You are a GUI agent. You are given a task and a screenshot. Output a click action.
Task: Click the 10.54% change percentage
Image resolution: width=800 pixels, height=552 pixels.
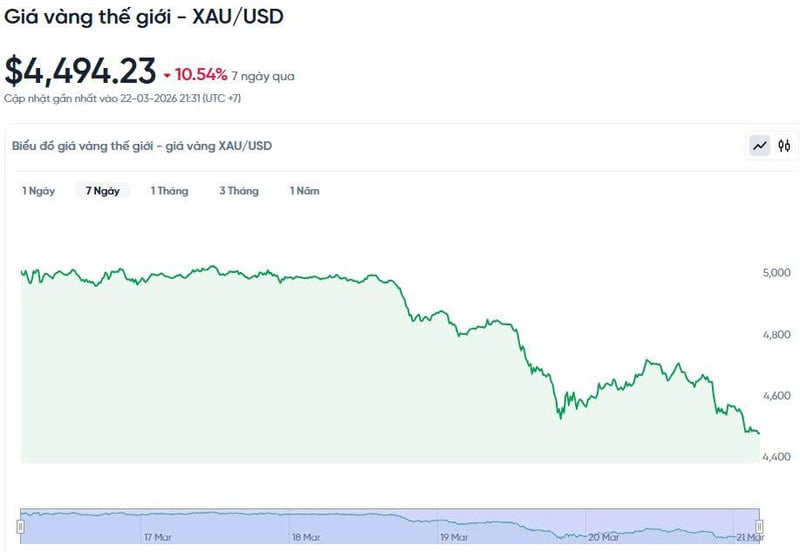[x=201, y=75]
